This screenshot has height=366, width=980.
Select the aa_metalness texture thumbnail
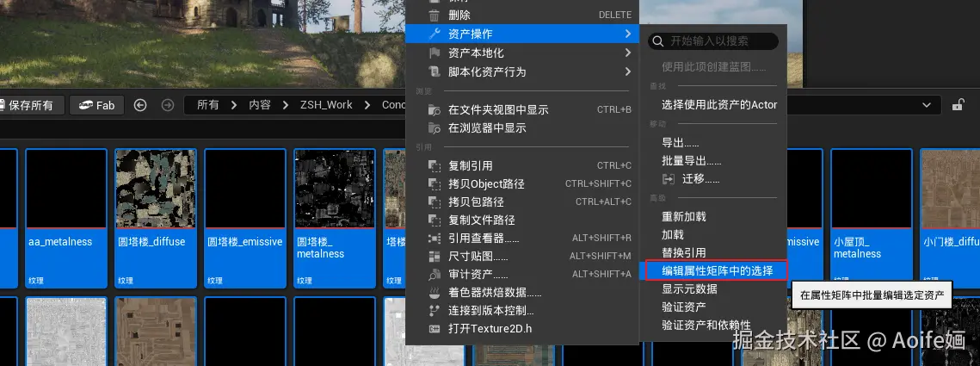click(66, 189)
